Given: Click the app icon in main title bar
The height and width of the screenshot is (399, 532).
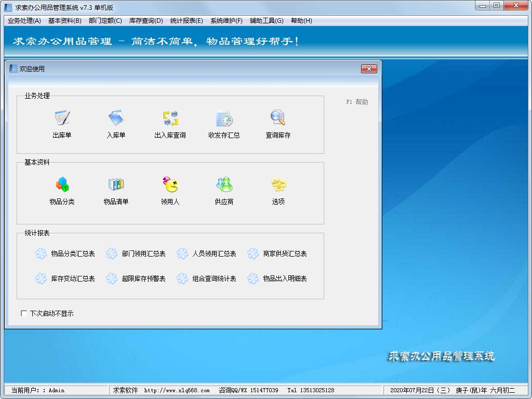Looking at the screenshot, I should [x=8, y=7].
